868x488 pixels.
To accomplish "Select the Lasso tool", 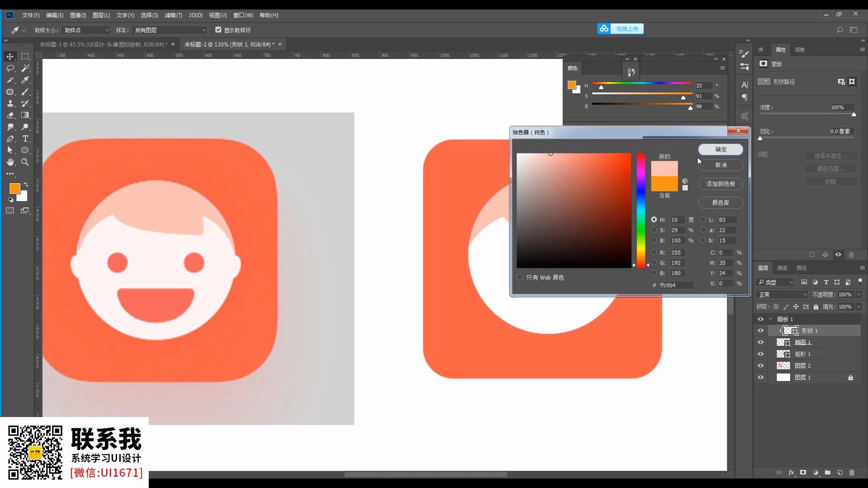I will click(x=10, y=68).
